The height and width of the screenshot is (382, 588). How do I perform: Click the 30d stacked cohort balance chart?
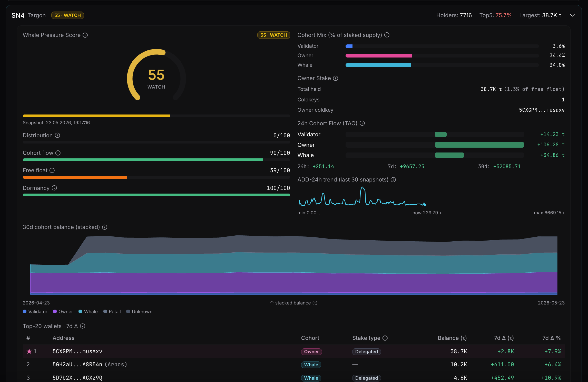coord(294,265)
